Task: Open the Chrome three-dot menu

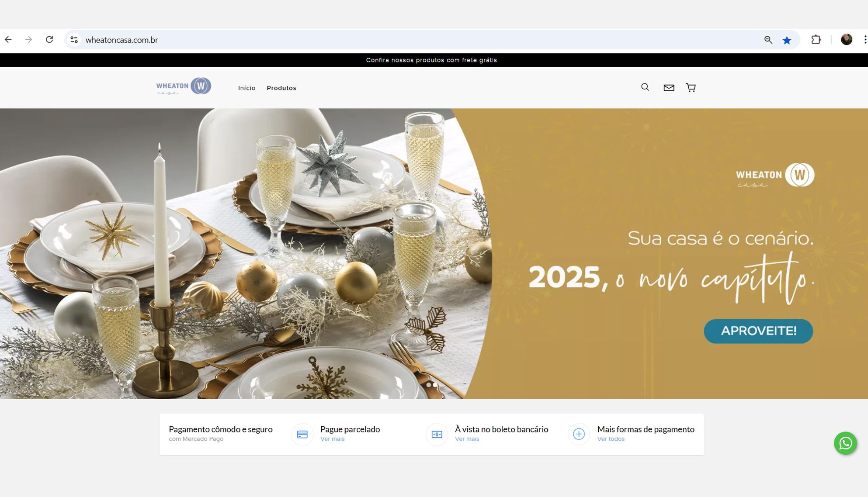Action: 865,40
